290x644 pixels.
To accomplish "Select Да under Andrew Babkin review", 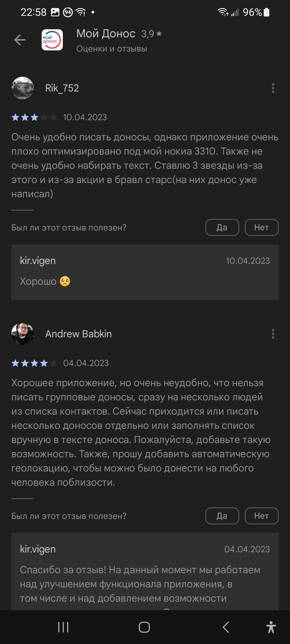I will pyautogui.click(x=222, y=516).
